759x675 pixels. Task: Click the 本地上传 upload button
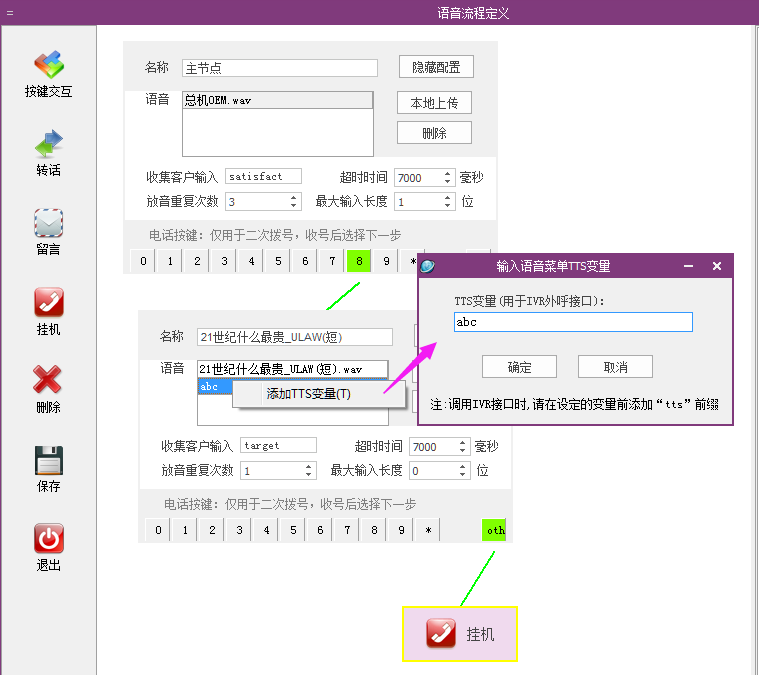pos(434,103)
